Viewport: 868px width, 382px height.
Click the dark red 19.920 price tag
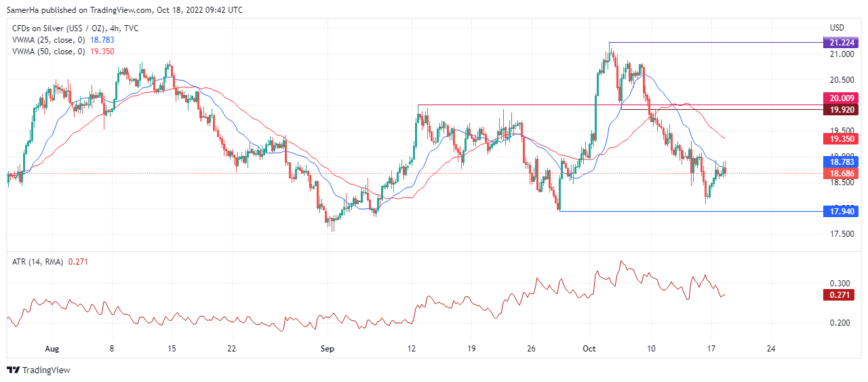click(x=840, y=109)
